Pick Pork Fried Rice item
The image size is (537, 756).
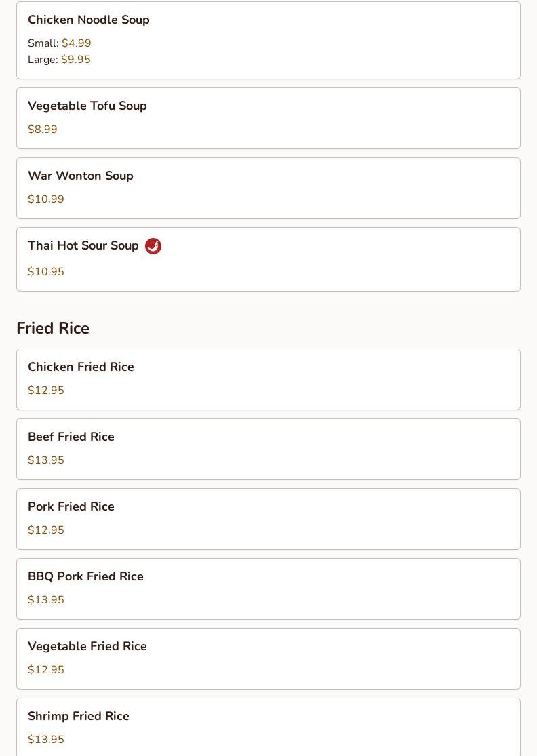(x=71, y=507)
